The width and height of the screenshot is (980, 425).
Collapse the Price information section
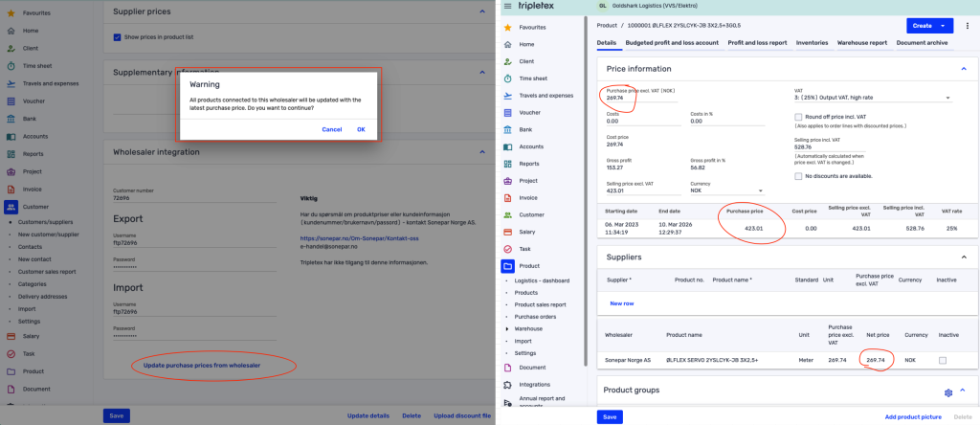click(x=963, y=69)
